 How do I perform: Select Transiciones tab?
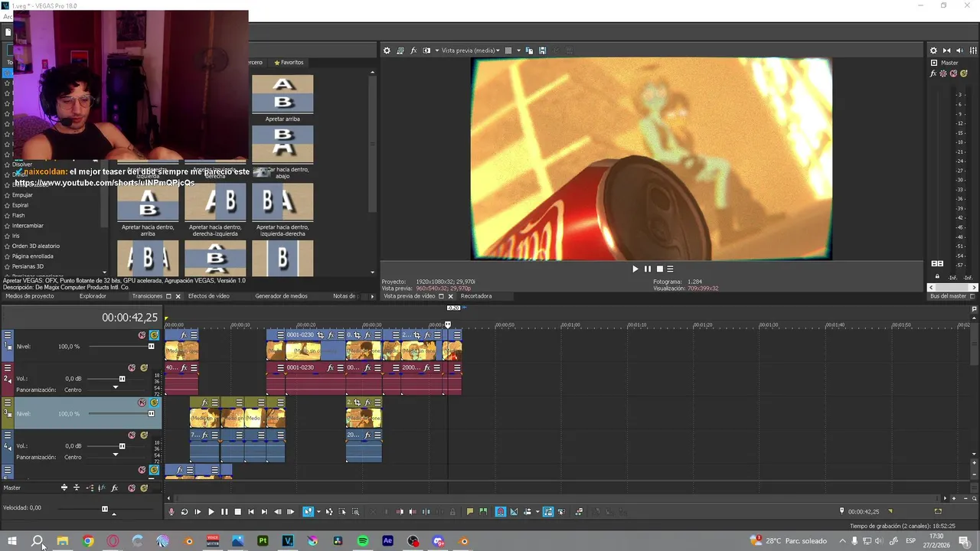click(x=147, y=296)
